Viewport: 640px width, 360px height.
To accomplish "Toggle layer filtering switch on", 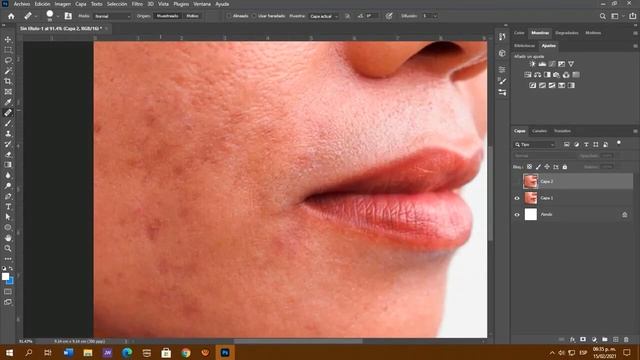I will tap(619, 143).
